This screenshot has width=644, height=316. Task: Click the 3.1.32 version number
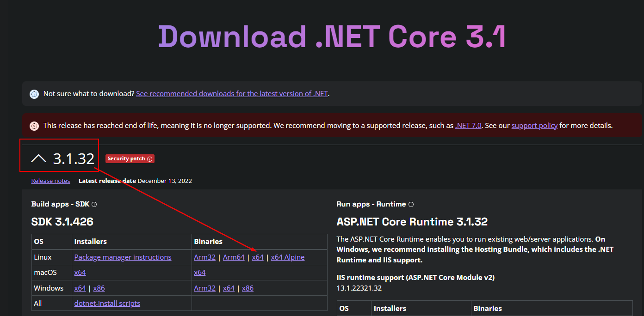[x=74, y=158]
